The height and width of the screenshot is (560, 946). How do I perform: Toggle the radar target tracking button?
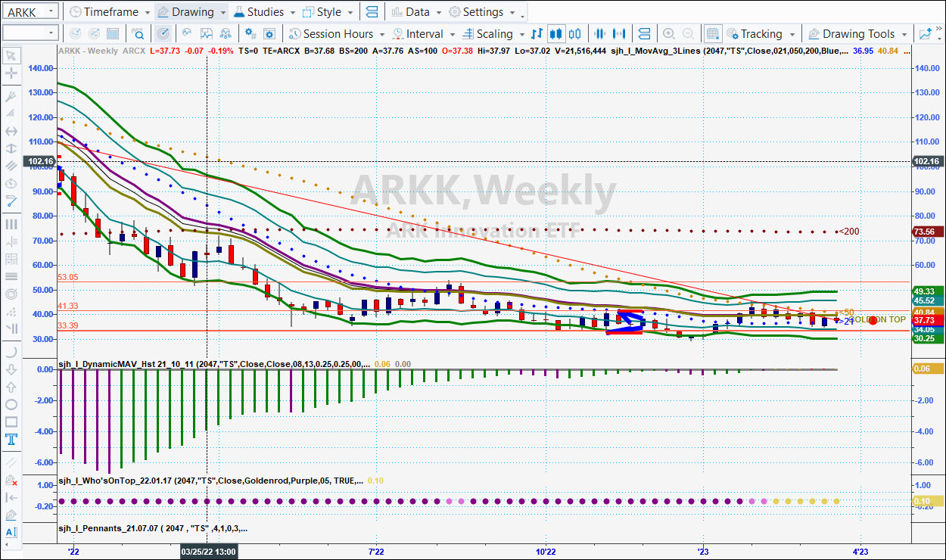pos(163,33)
